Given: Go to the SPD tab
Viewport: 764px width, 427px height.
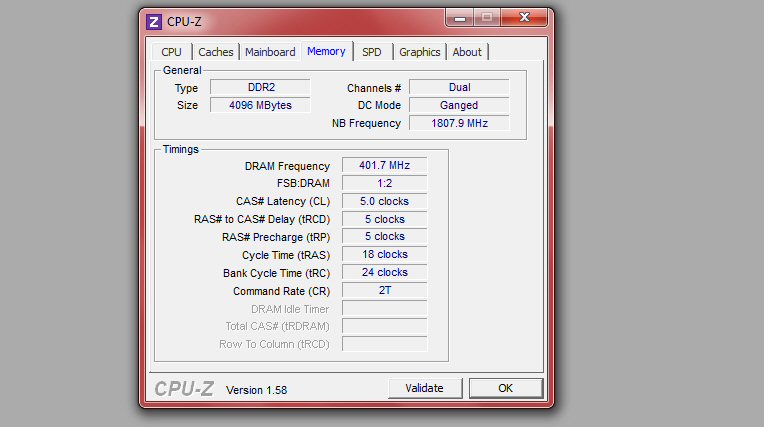Looking at the screenshot, I should (x=372, y=52).
